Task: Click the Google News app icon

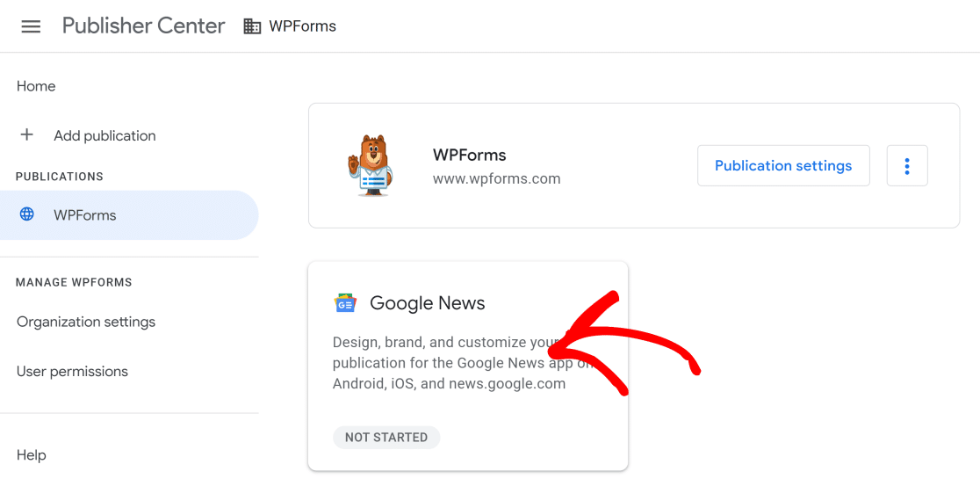Action: click(x=345, y=303)
